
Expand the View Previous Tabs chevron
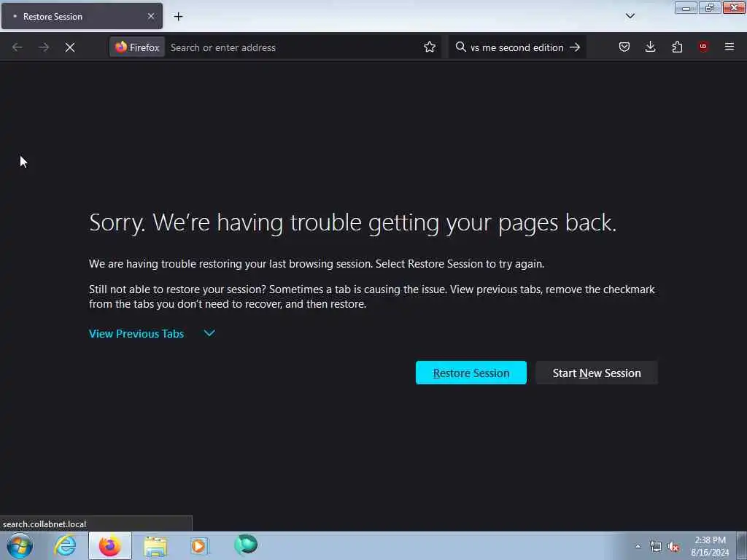(x=209, y=333)
